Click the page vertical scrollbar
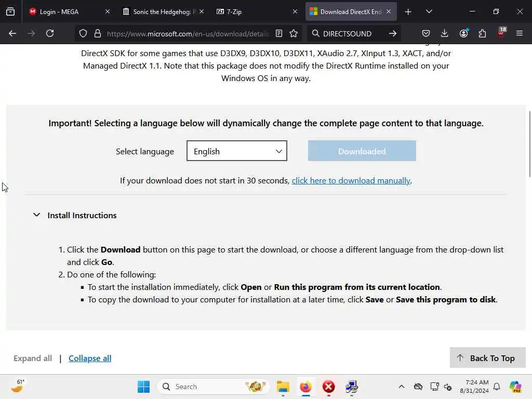The image size is (532, 399). pyautogui.click(x=529, y=144)
